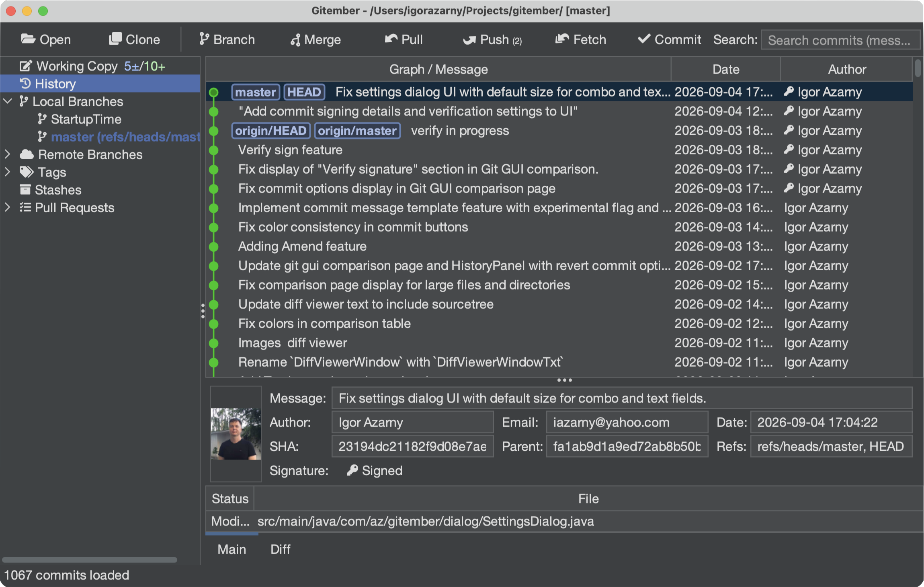Click the Fetch button label

pyautogui.click(x=590, y=39)
